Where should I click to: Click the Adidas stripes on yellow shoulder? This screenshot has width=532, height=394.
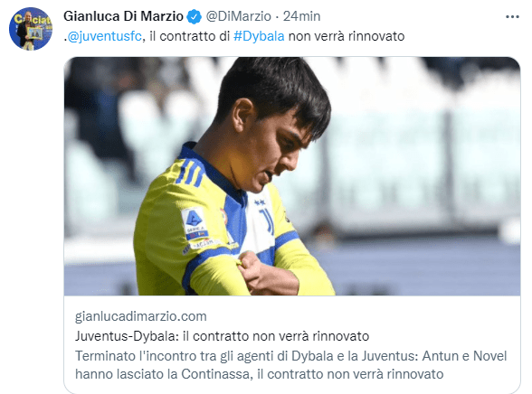coord(190,172)
